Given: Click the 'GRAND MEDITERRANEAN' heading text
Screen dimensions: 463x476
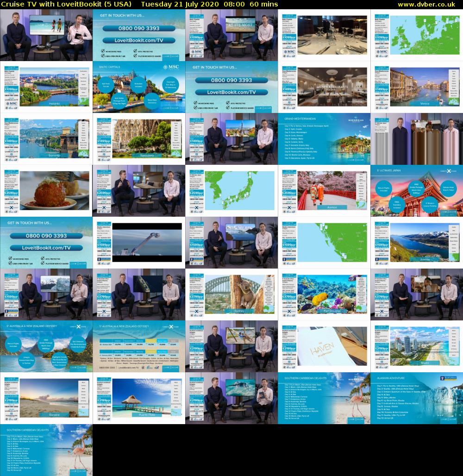Looking at the screenshot, I should coord(300,119).
